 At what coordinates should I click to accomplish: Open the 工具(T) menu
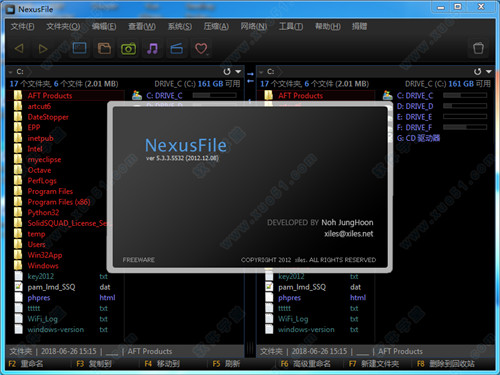[x=291, y=26]
